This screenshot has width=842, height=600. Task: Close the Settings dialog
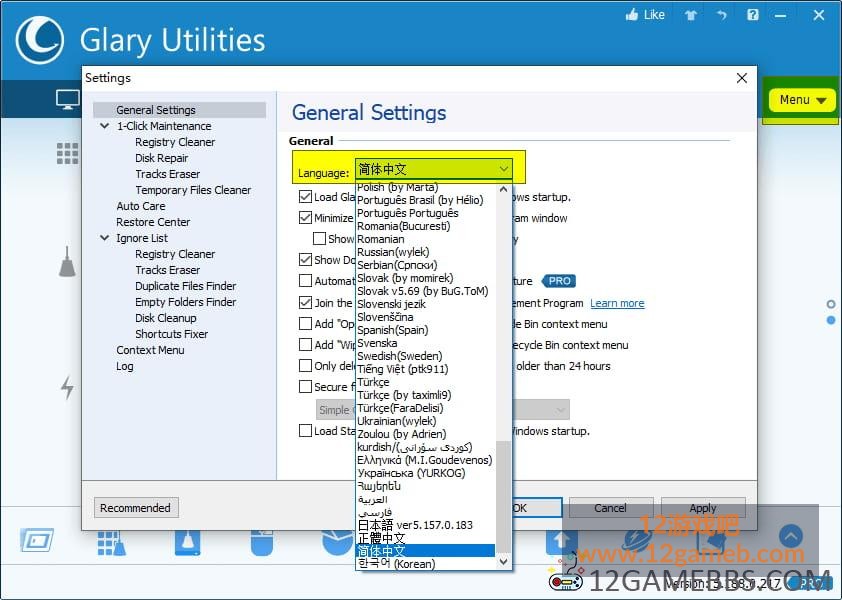tap(742, 78)
